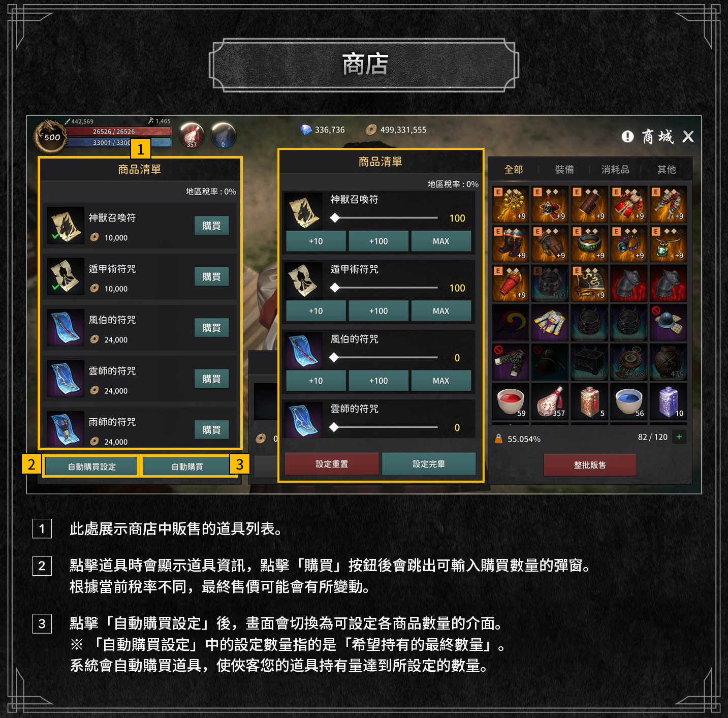
Task: Switch to the 消耗品 inventory tab
Action: point(615,169)
